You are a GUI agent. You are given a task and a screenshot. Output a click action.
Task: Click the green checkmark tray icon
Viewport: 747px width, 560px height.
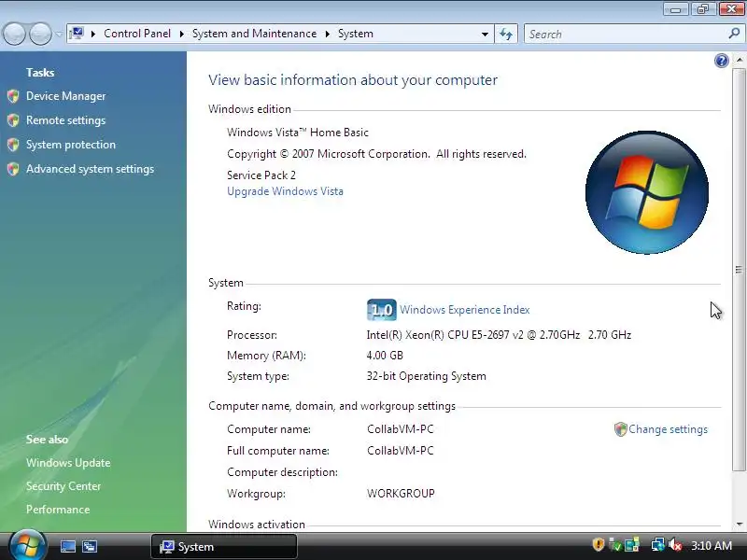point(615,545)
